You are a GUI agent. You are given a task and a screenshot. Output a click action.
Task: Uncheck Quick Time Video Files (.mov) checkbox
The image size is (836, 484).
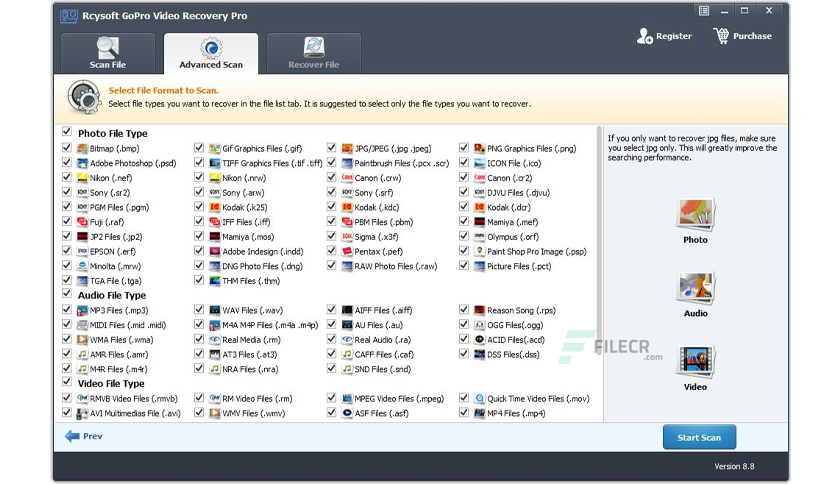tap(464, 398)
